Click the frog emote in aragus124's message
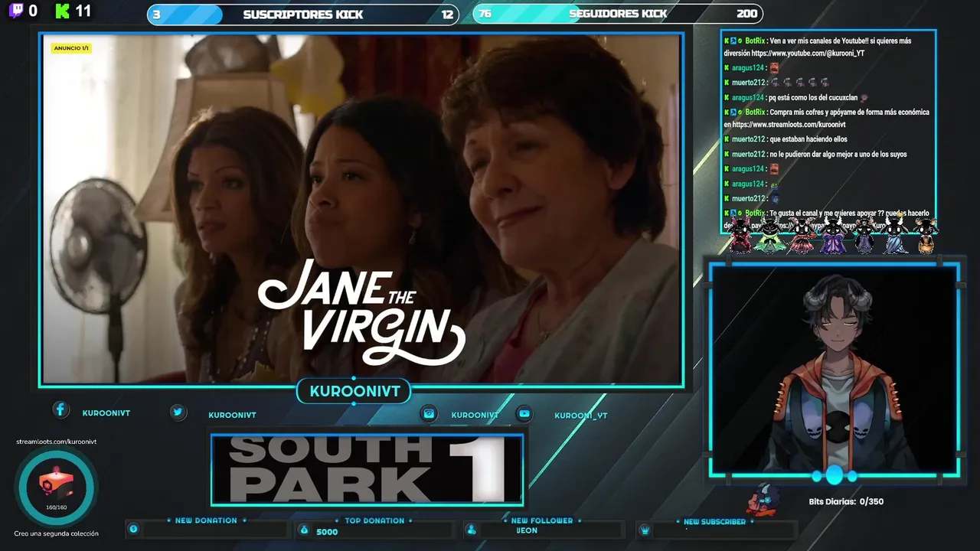Image resolution: width=980 pixels, height=551 pixels. pyautogui.click(x=773, y=184)
